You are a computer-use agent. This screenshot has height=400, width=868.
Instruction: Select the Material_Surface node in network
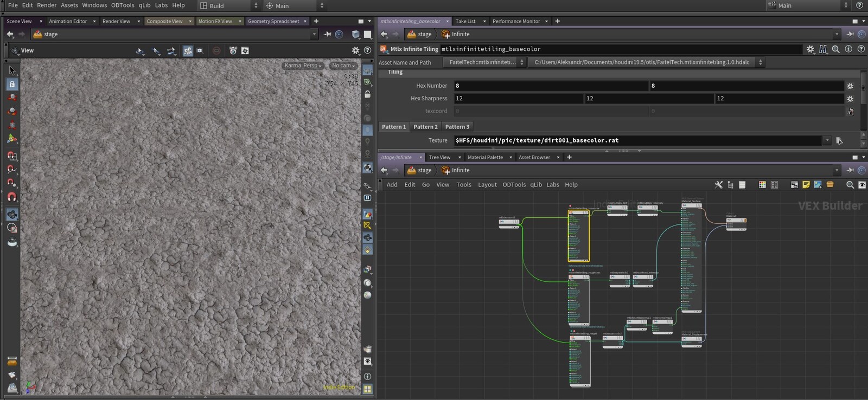click(x=692, y=257)
